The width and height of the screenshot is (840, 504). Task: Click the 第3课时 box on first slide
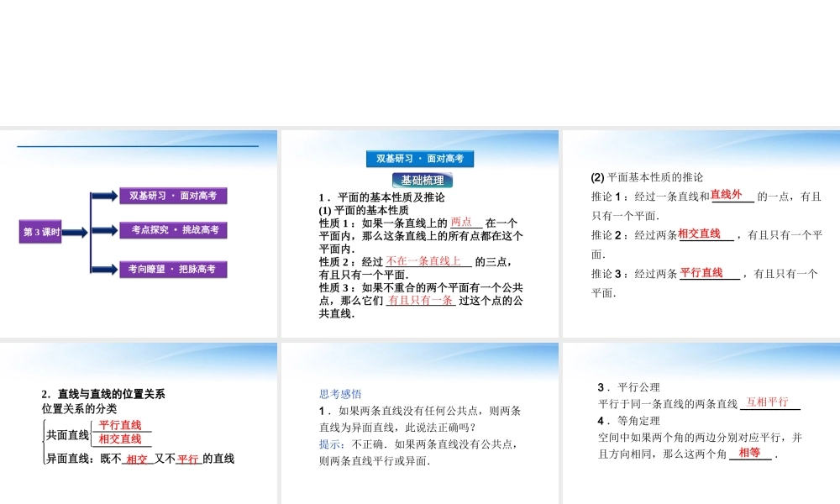click(41, 233)
